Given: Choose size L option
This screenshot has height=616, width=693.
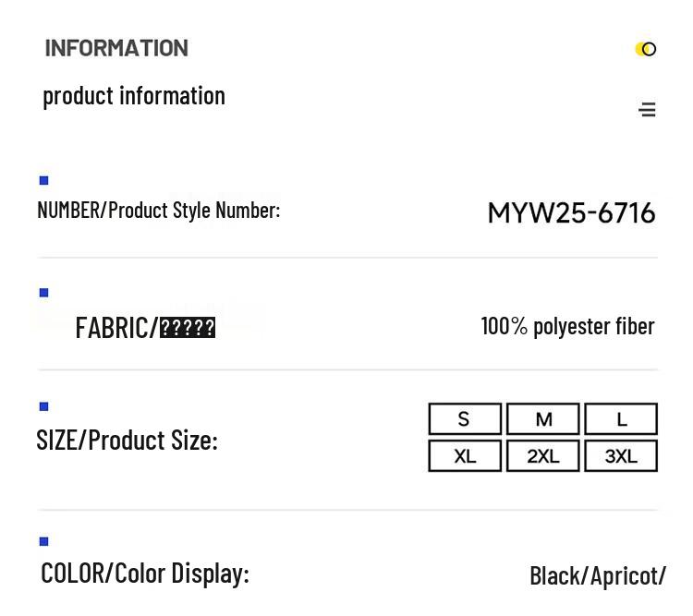Looking at the screenshot, I should 621,419.
